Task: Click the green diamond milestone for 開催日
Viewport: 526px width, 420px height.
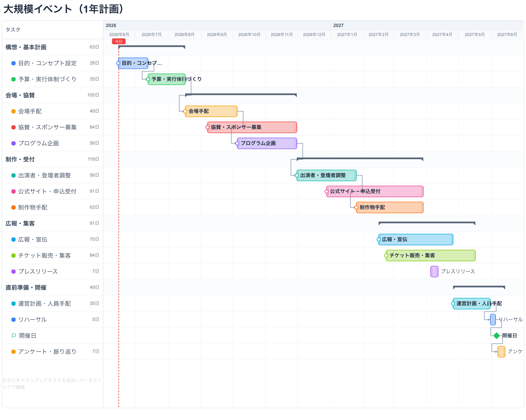Action: point(496,336)
